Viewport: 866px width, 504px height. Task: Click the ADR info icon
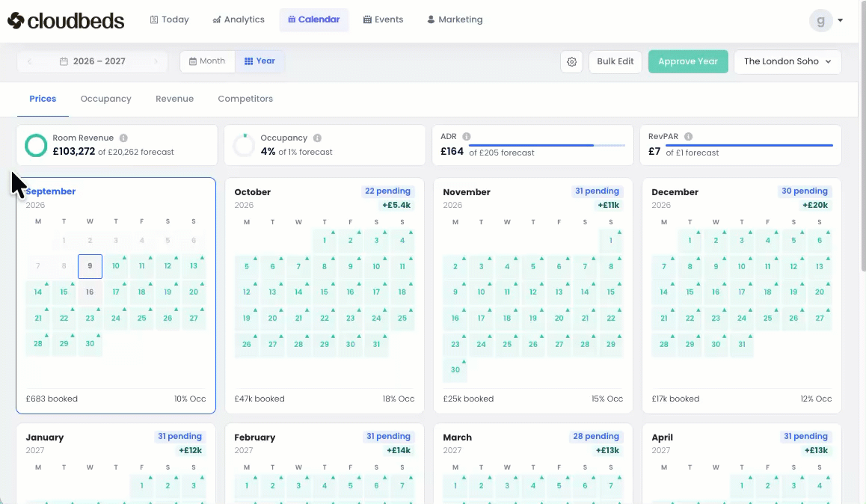pos(467,136)
